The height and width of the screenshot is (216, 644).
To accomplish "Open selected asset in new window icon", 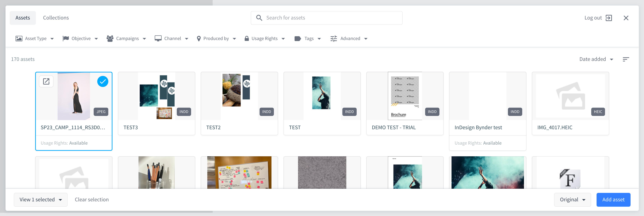I will coord(46,81).
